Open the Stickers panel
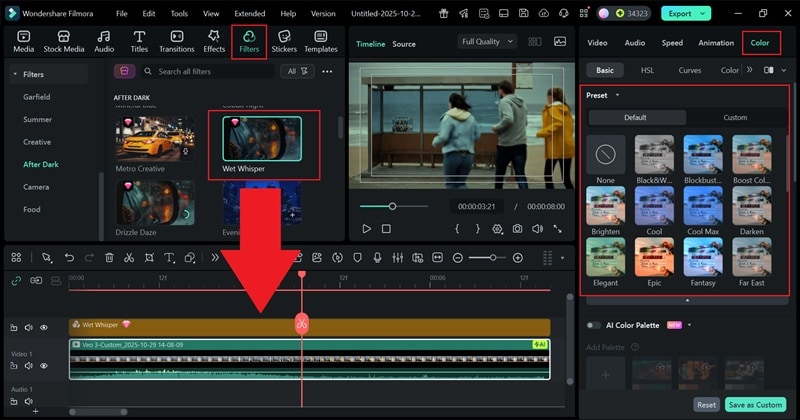800x420 pixels. [284, 41]
